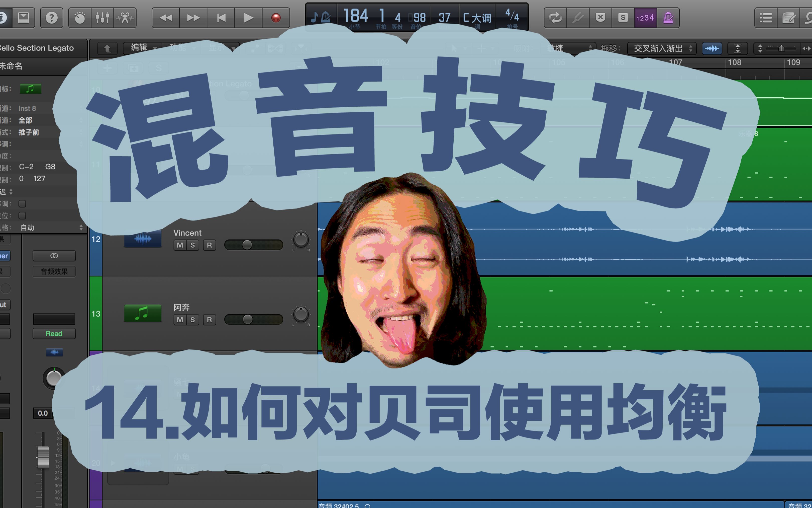The image size is (812, 508).
Task: Solo the 阿奔 track
Action: click(192, 320)
